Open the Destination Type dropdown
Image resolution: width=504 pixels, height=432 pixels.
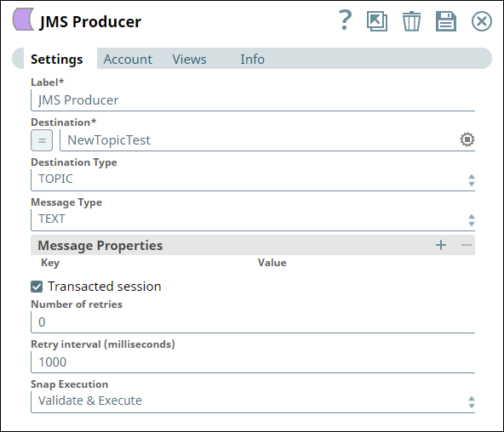pos(253,179)
